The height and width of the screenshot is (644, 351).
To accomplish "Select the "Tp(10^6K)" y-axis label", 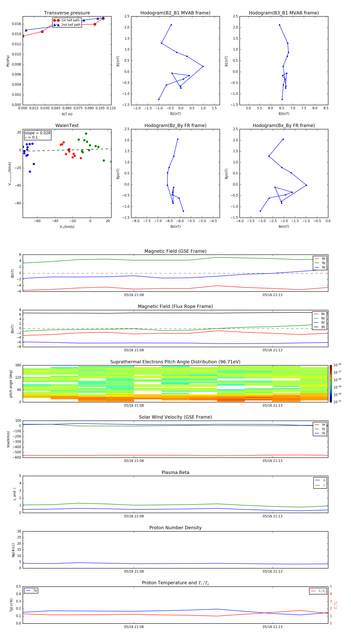I will point(11,605).
